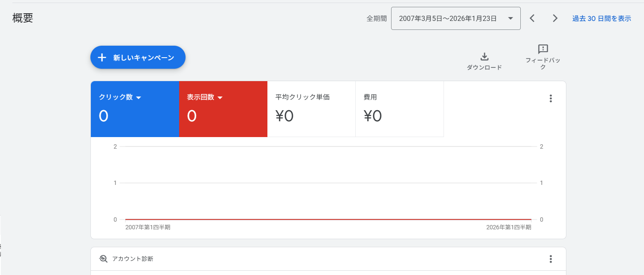Viewport: 644px width, 275px height.
Task: Open three-dot menu on アカウント診断 card
Action: pos(551,259)
